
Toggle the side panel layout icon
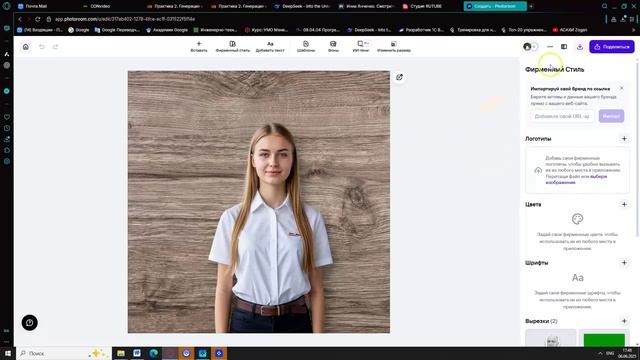(x=564, y=47)
